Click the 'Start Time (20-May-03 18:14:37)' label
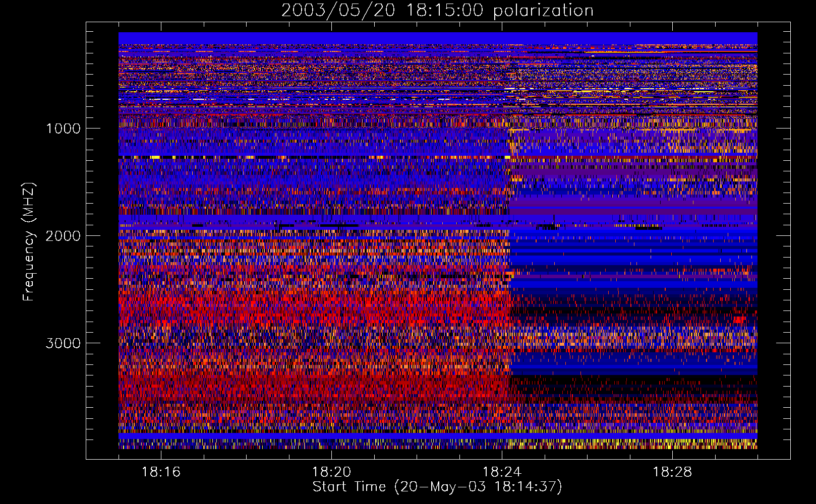The width and height of the screenshot is (816, 504). 437,487
